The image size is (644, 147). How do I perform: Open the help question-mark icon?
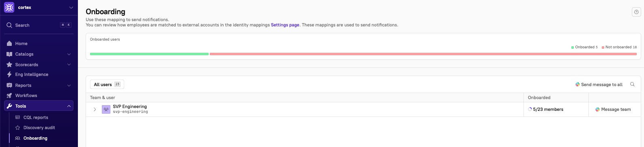pos(636,12)
